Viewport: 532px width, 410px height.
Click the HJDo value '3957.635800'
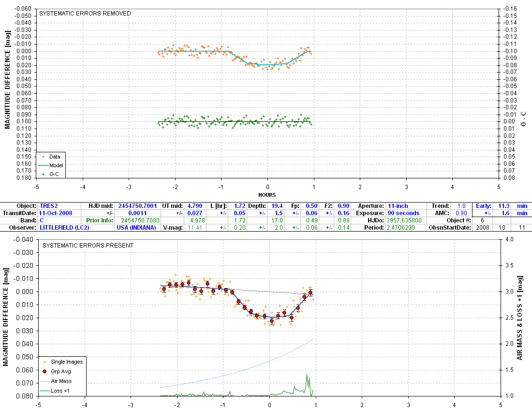tap(404, 220)
